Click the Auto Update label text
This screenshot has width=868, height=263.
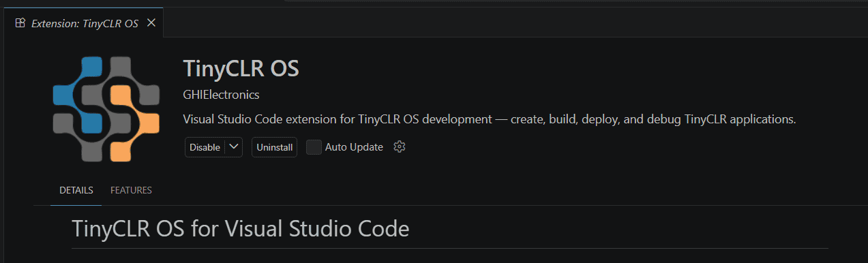[354, 147]
